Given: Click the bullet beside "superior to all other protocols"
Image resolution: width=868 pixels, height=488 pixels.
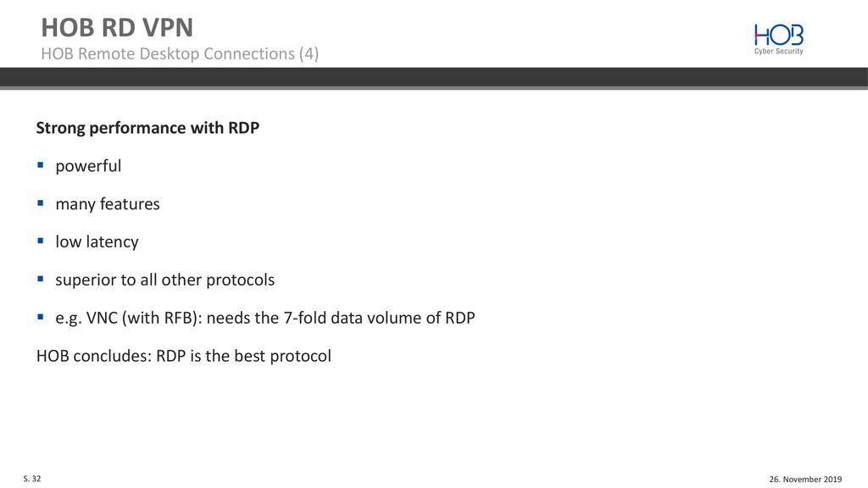Looking at the screenshot, I should coord(41,279).
